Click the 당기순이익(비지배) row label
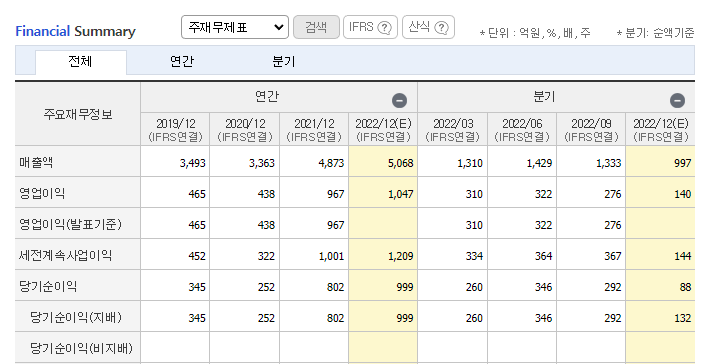The image size is (705, 364). [81, 348]
